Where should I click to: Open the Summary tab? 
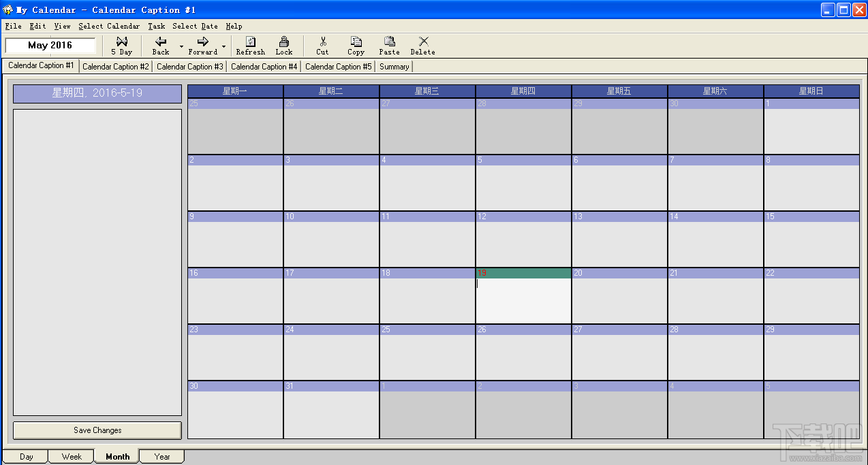click(x=394, y=67)
